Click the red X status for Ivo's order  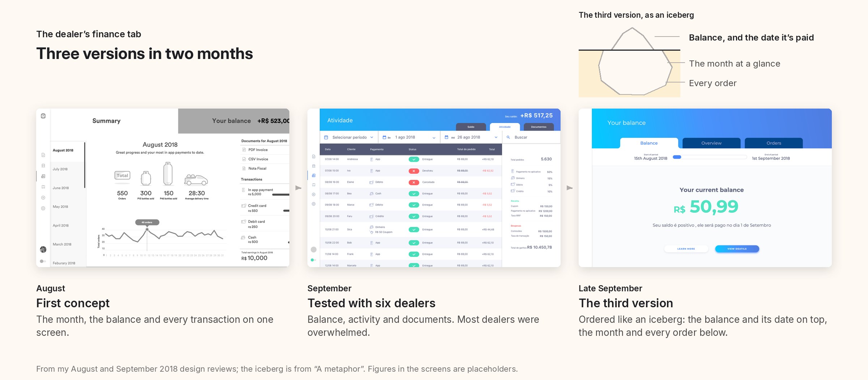pyautogui.click(x=414, y=171)
